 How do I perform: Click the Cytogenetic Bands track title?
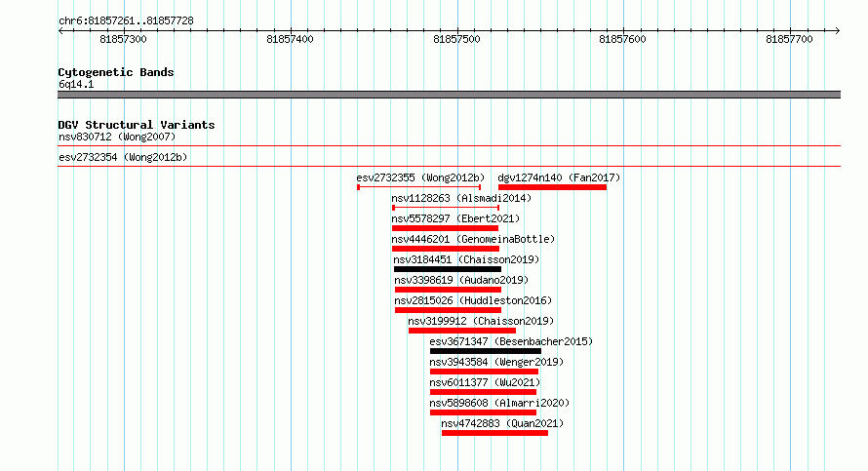[x=116, y=72]
